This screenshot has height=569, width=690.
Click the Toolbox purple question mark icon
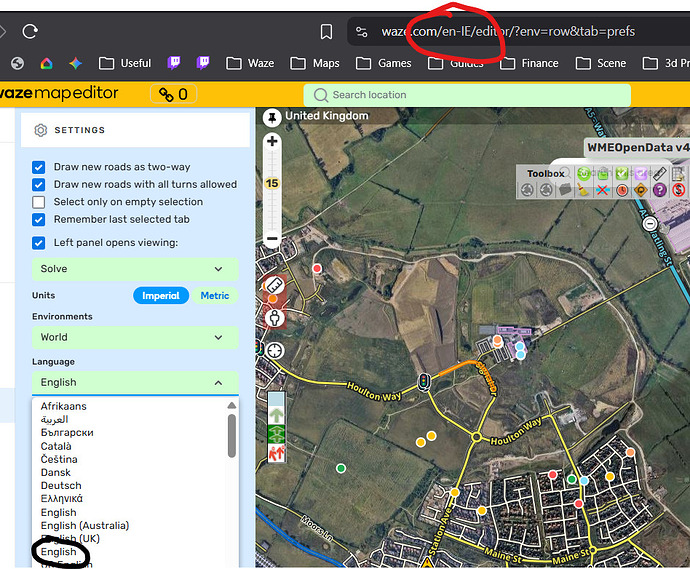(660, 191)
